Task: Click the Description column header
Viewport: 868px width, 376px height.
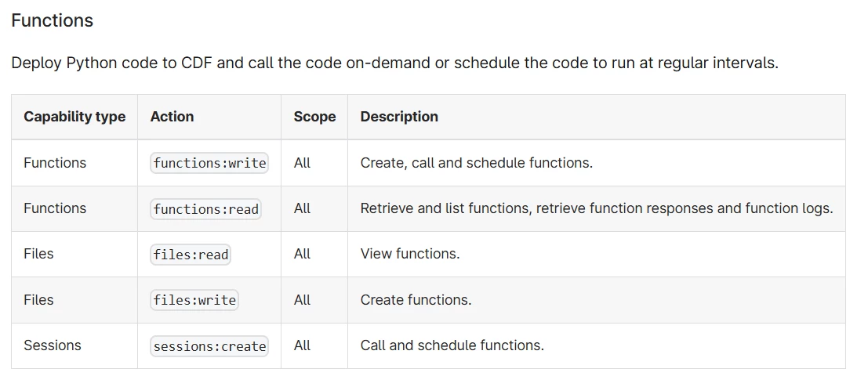Action: pos(399,117)
